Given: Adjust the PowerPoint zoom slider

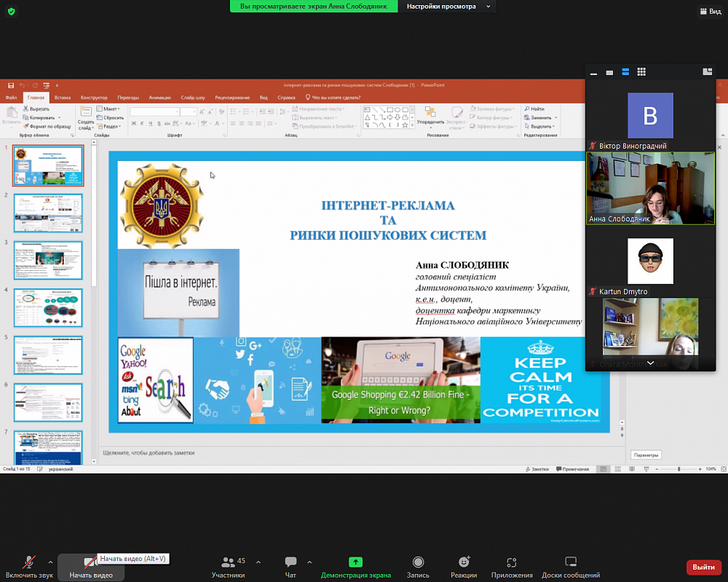Looking at the screenshot, I should click(678, 469).
